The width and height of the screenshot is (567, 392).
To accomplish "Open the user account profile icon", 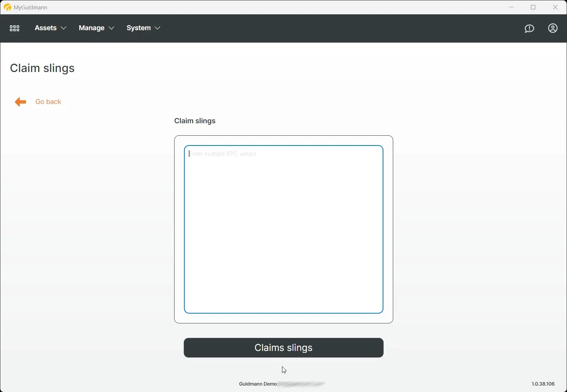I will pyautogui.click(x=553, y=28).
